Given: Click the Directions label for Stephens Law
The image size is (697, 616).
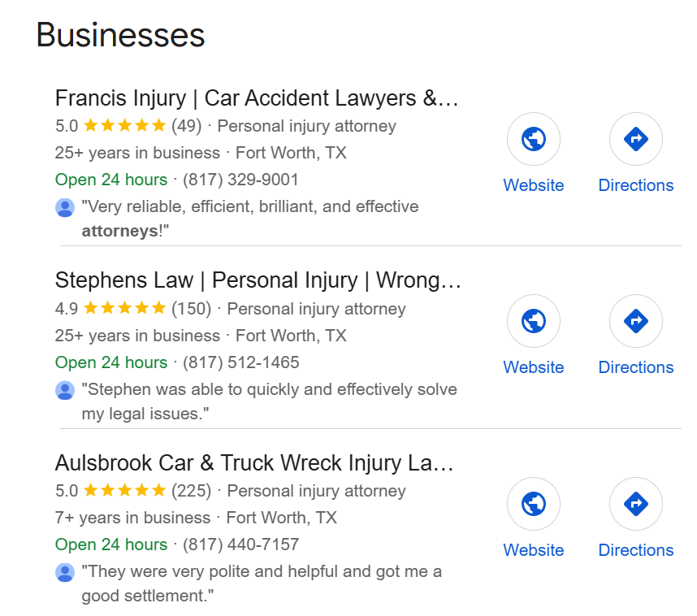Looking at the screenshot, I should pyautogui.click(x=635, y=367).
